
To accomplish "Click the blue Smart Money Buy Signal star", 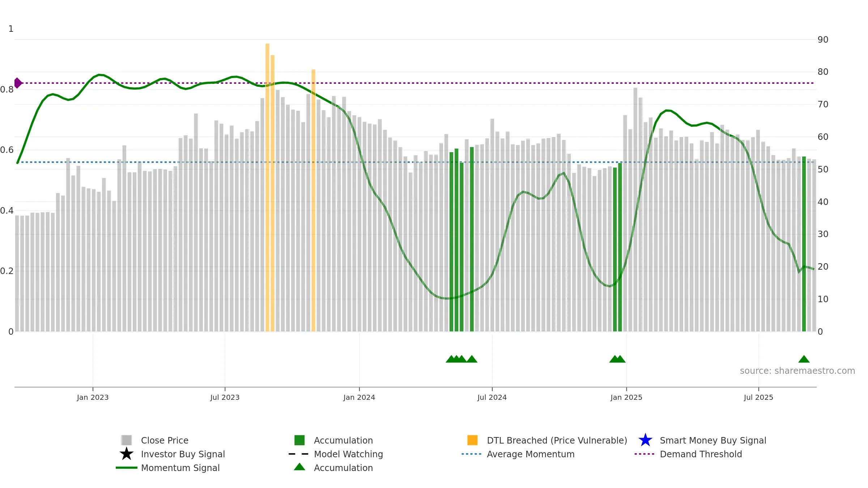I will (645, 440).
